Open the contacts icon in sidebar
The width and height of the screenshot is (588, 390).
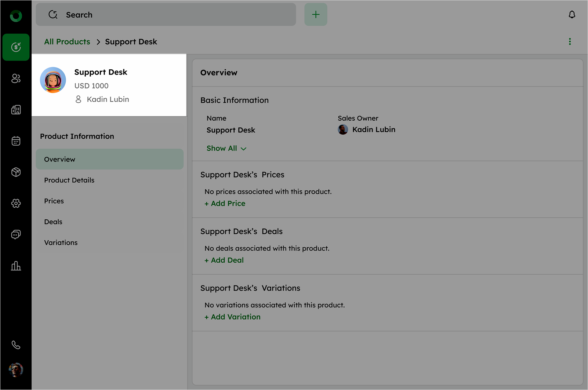coord(16,79)
